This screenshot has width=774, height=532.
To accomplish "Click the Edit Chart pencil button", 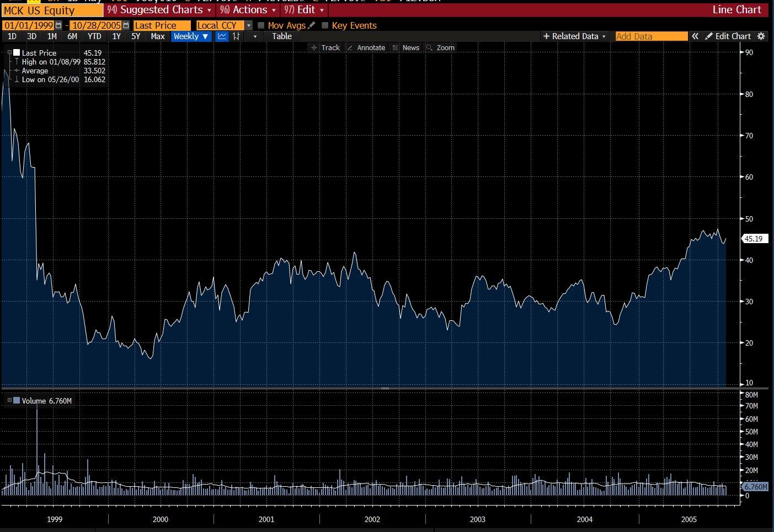I will tap(728, 36).
